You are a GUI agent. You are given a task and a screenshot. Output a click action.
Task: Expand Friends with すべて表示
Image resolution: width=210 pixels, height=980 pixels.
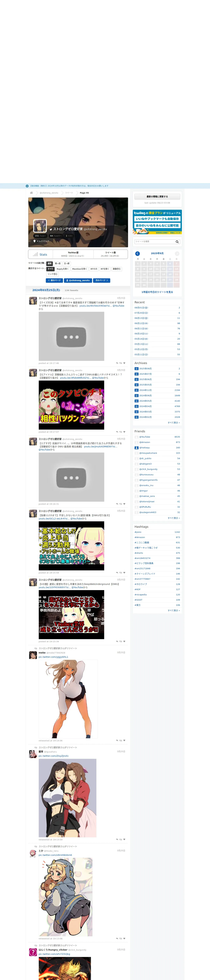coord(174,518)
